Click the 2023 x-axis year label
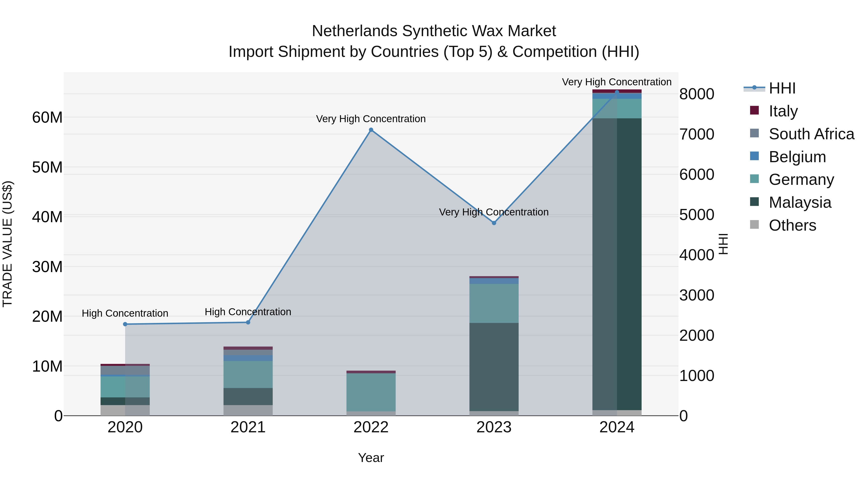 click(x=494, y=427)
